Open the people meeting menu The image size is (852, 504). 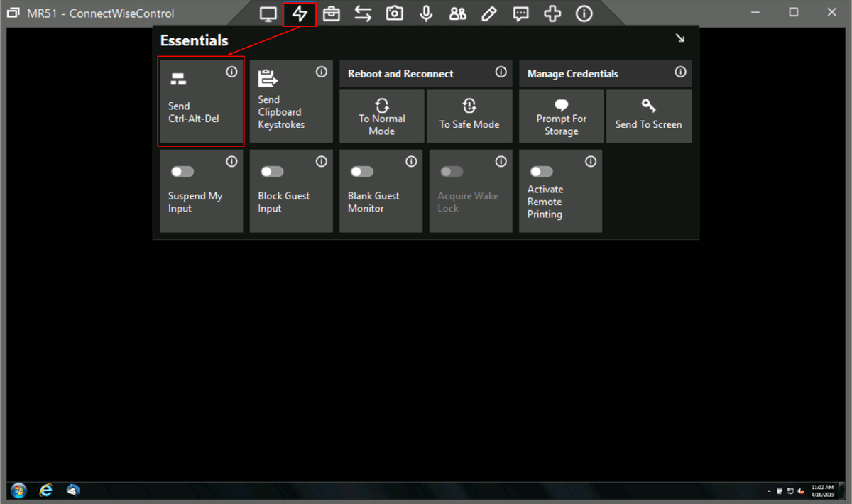click(458, 13)
